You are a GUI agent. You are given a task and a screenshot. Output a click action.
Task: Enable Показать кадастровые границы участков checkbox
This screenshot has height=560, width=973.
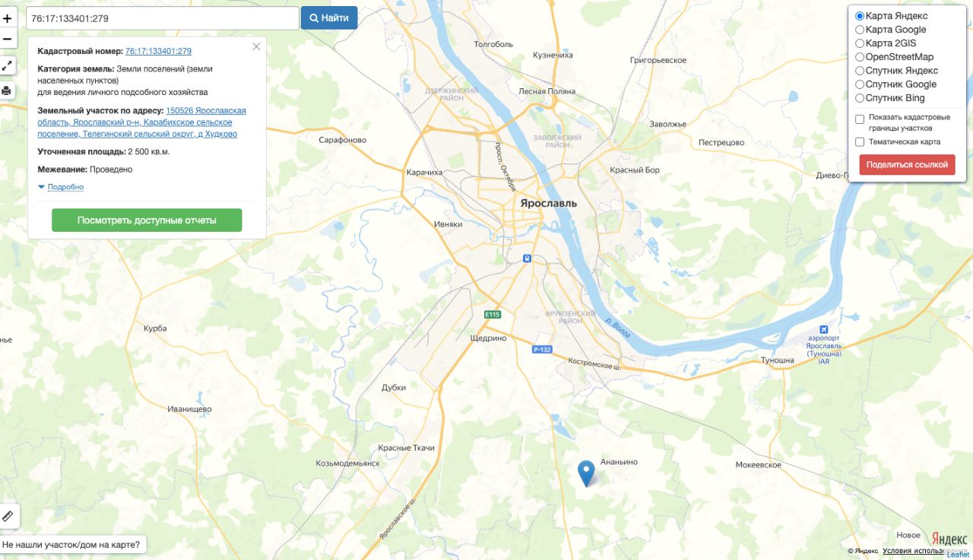tap(860, 119)
